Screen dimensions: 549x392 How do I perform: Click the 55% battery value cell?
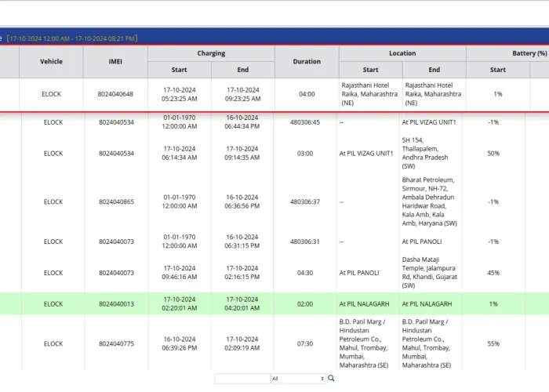493,343
